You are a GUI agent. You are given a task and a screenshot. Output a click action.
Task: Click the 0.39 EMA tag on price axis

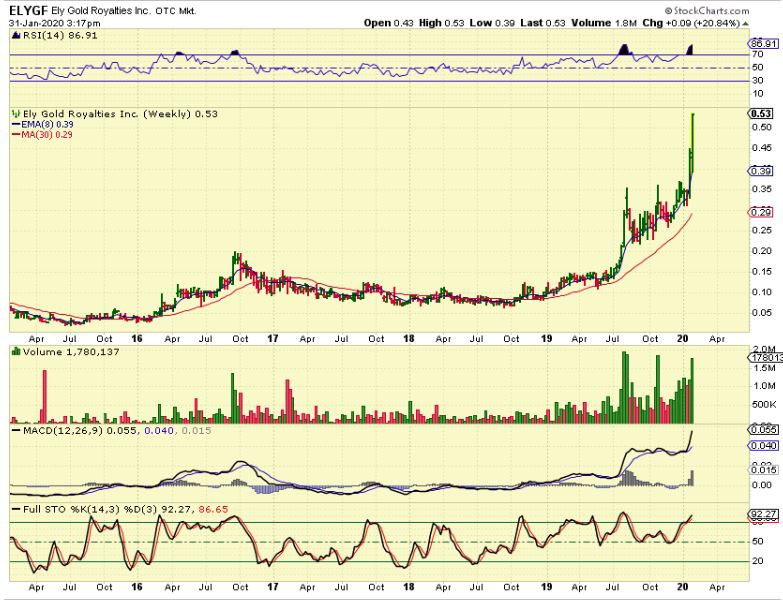[762, 171]
